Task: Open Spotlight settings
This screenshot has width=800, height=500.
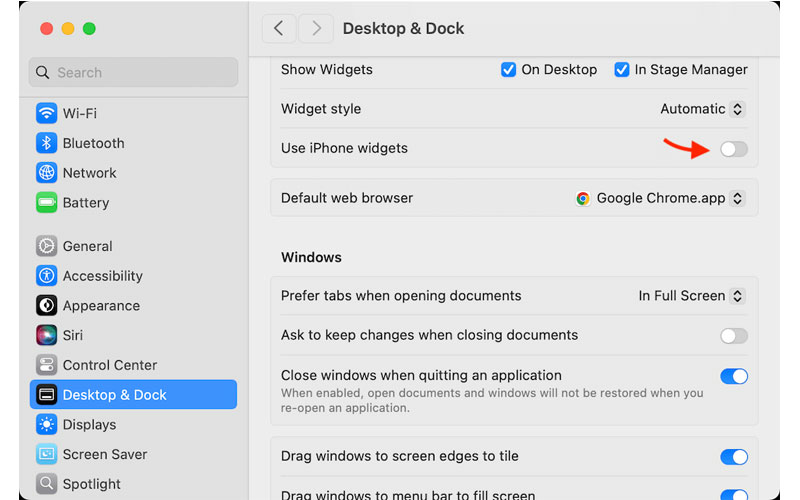Action: 133,483
